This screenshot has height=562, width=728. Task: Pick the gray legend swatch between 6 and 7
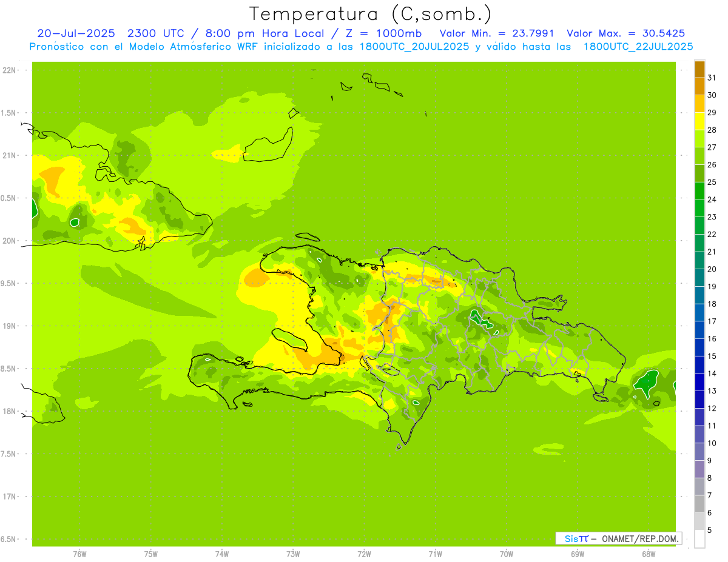click(699, 504)
